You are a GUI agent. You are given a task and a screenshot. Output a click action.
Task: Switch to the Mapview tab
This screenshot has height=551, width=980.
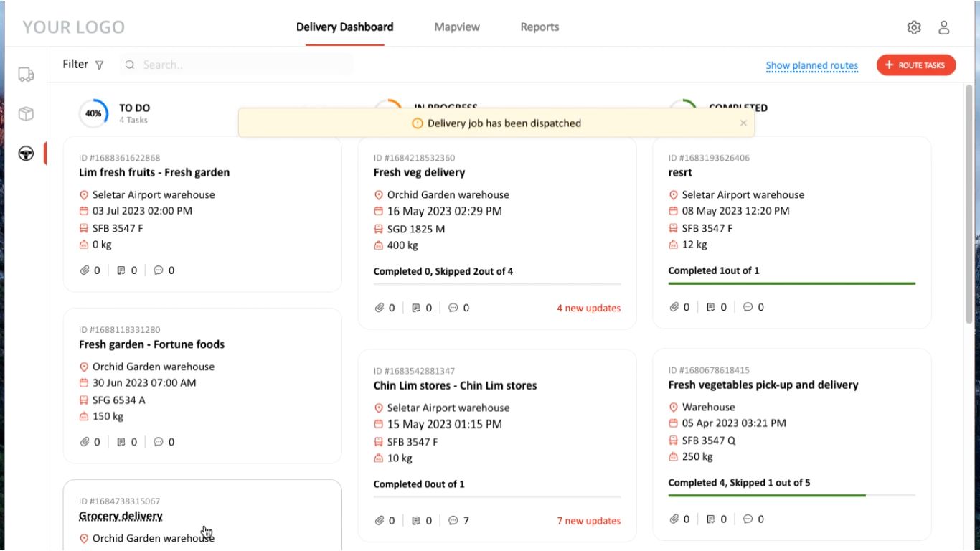[457, 27]
